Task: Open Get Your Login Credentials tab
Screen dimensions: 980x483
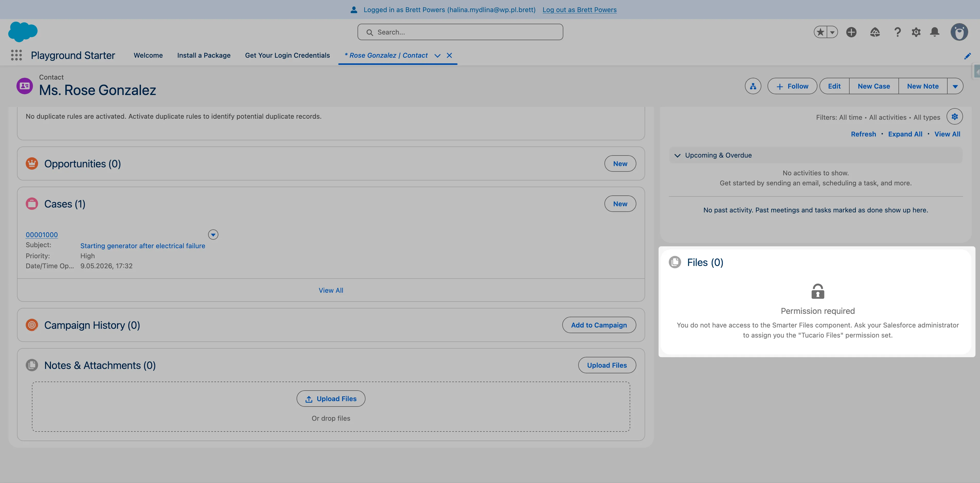Action: [287, 55]
